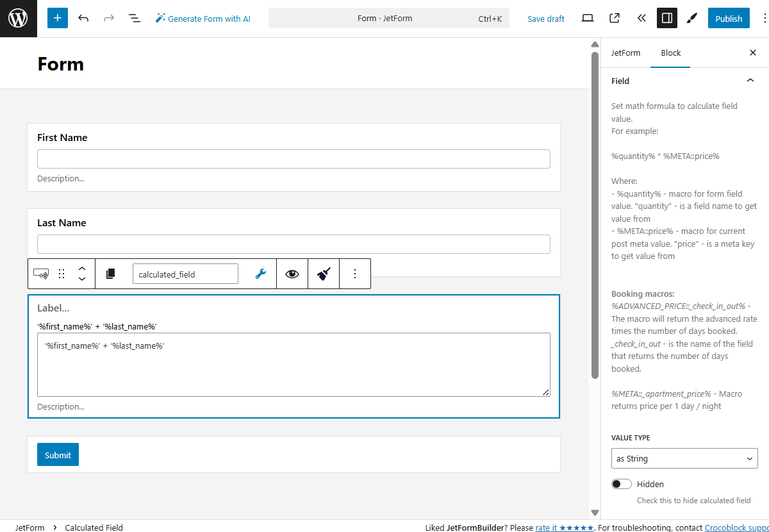Select the Block tab in the sidebar
This screenshot has width=769, height=532.
[670, 53]
